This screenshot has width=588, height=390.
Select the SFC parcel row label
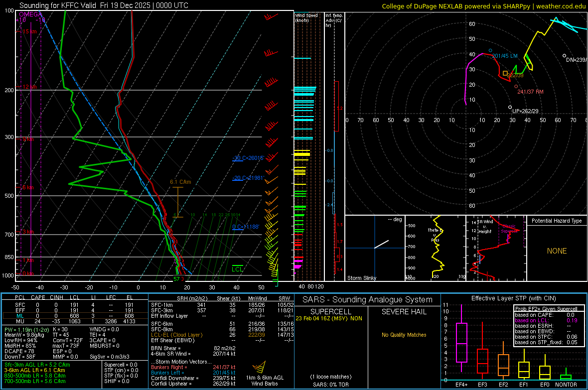20,305
